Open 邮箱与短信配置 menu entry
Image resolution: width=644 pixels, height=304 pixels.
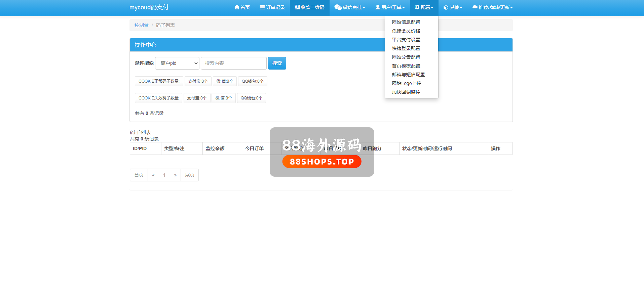(408, 75)
